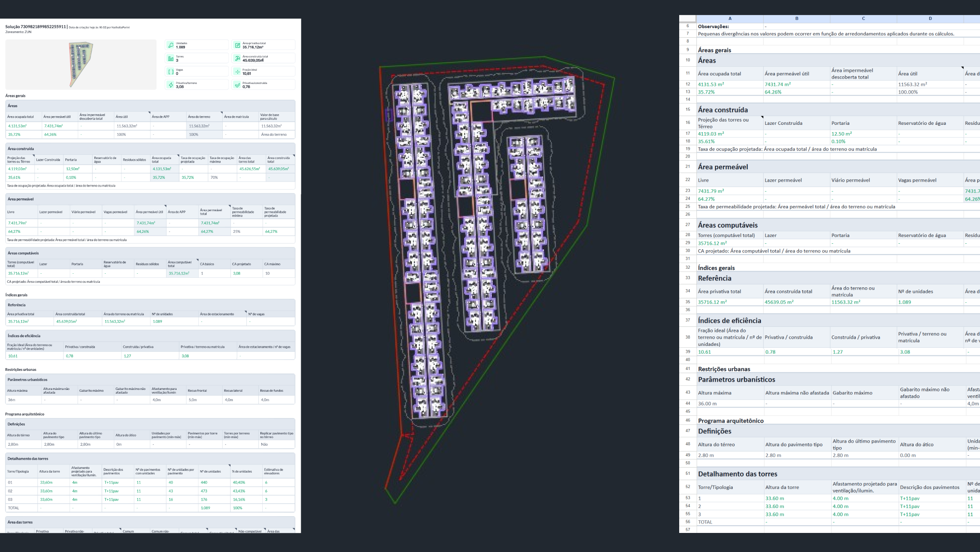Click the corner note marker on Área útil header
Screen dimensions: 980x552
click(x=149, y=113)
